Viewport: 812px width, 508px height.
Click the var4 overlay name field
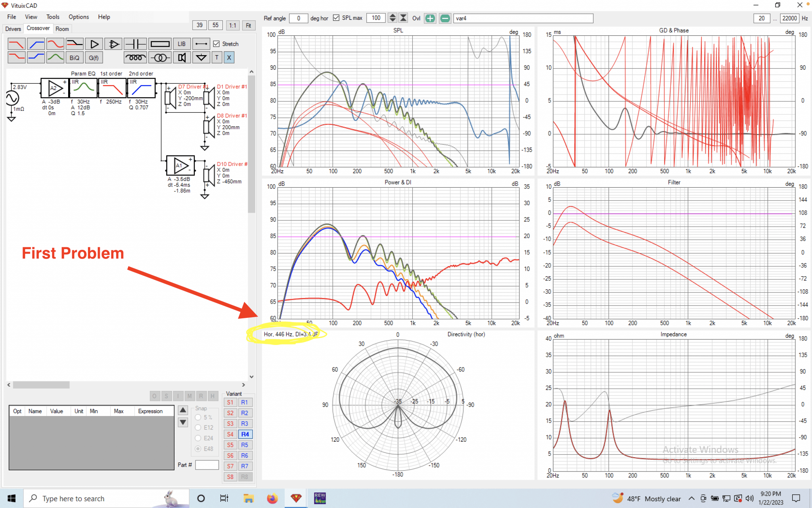pyautogui.click(x=523, y=18)
